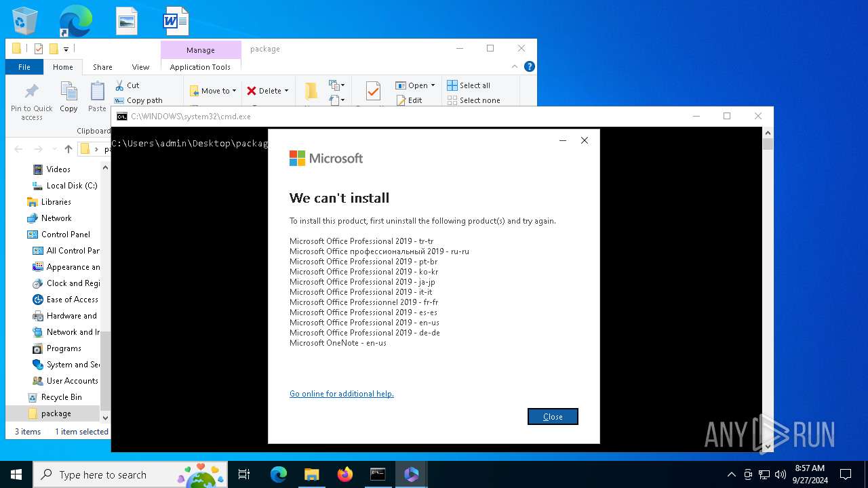
Task: Select the Programs entry in tree
Action: point(58,348)
